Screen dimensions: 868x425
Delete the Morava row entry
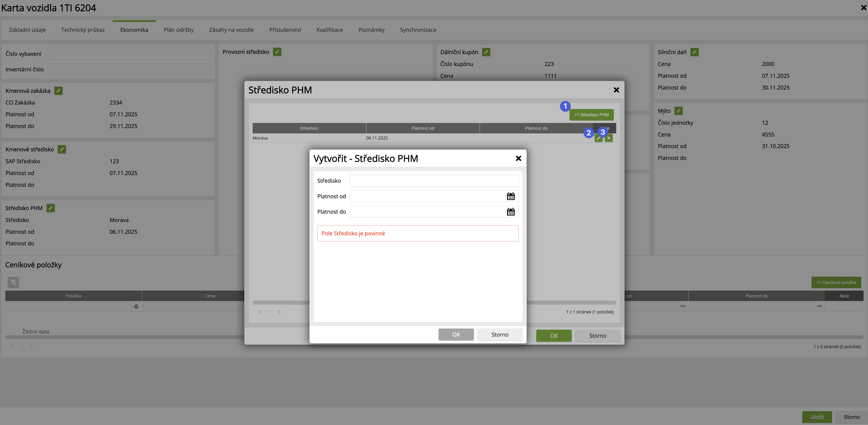click(609, 138)
